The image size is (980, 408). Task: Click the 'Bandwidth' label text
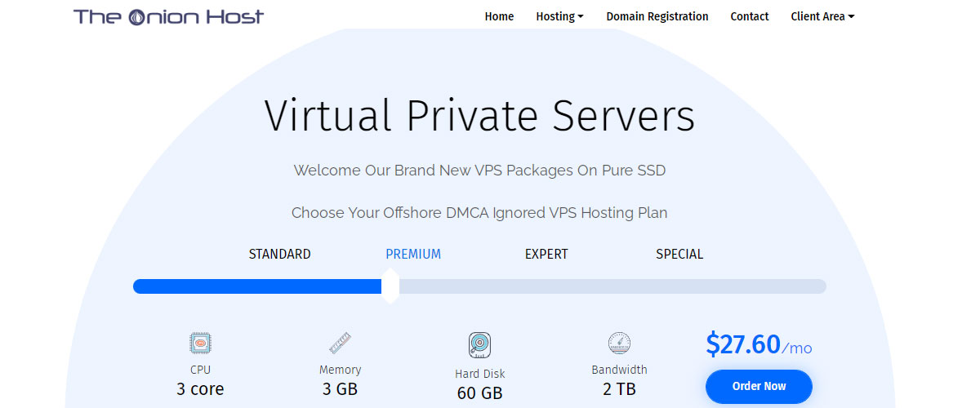pyautogui.click(x=619, y=370)
